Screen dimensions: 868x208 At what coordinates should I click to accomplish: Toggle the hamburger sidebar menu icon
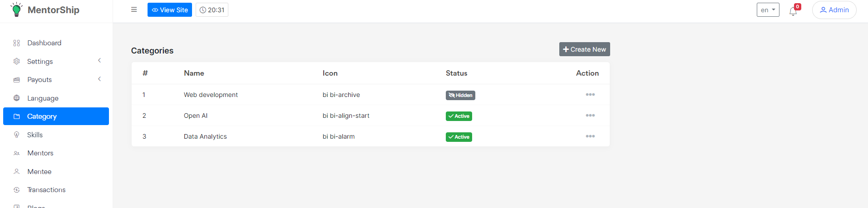click(134, 10)
